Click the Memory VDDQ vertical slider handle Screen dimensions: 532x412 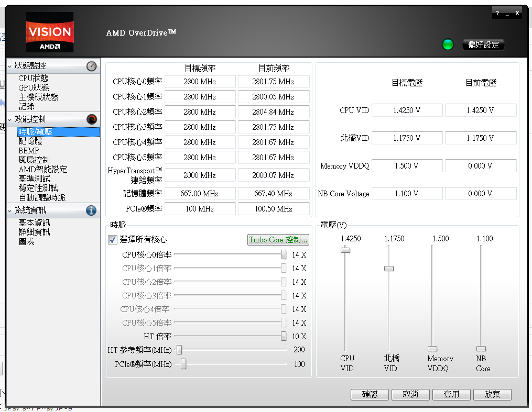pos(432,349)
